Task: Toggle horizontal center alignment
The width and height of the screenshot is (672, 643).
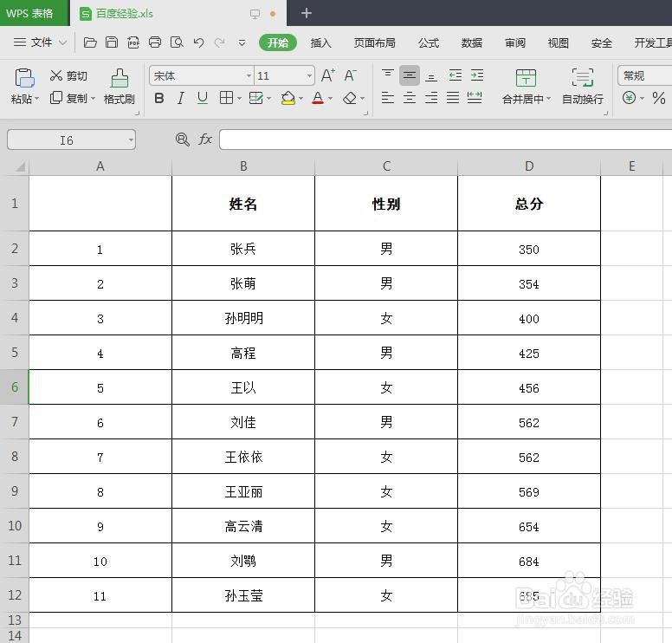Action: [x=410, y=98]
